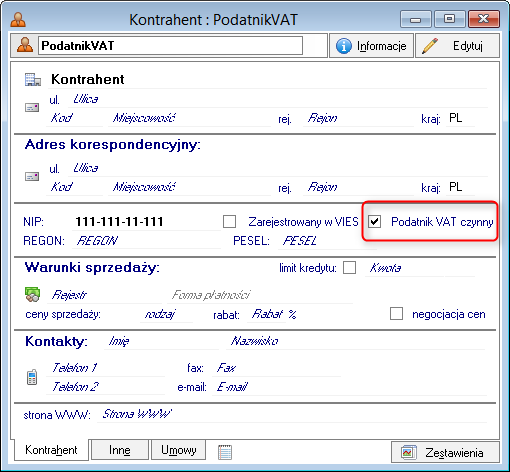
Task: Click the Fax field
Action: (x=277, y=368)
